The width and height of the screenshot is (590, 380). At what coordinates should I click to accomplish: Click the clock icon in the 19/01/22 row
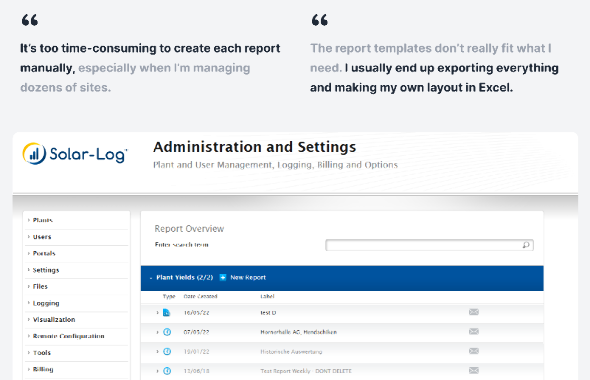(167, 351)
